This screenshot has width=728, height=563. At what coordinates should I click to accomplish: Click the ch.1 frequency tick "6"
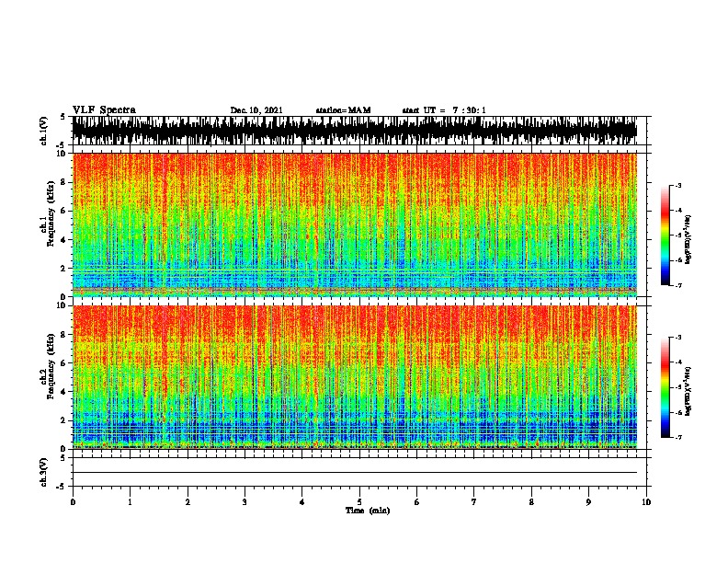click(x=64, y=211)
